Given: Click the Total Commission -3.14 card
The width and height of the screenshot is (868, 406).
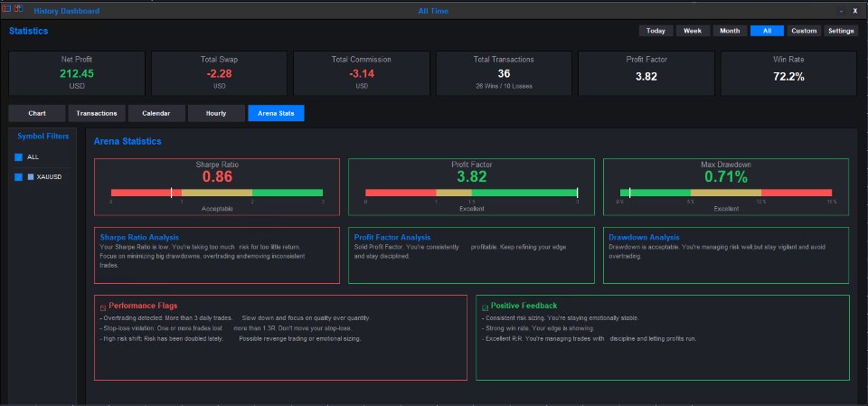Looking at the screenshot, I should (362, 73).
